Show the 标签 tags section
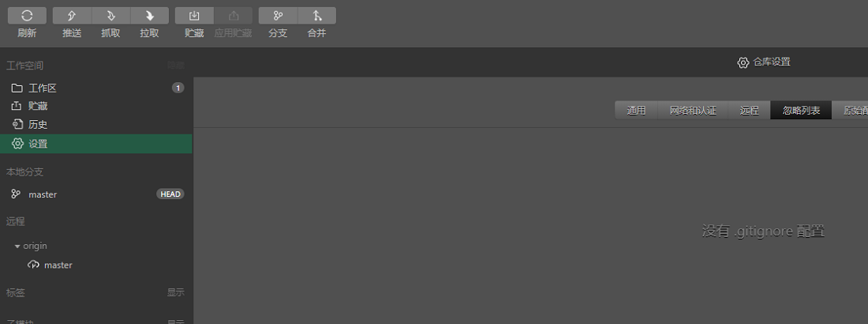868x324 pixels. 175,292
